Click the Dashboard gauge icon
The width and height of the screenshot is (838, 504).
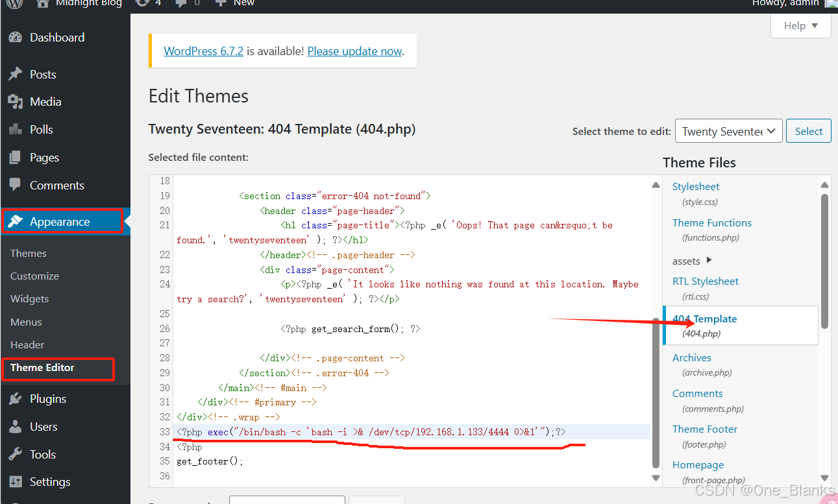[x=16, y=38]
